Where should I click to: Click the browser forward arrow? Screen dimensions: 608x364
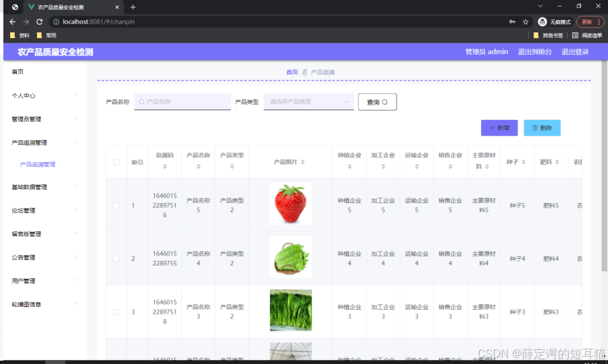click(x=26, y=21)
